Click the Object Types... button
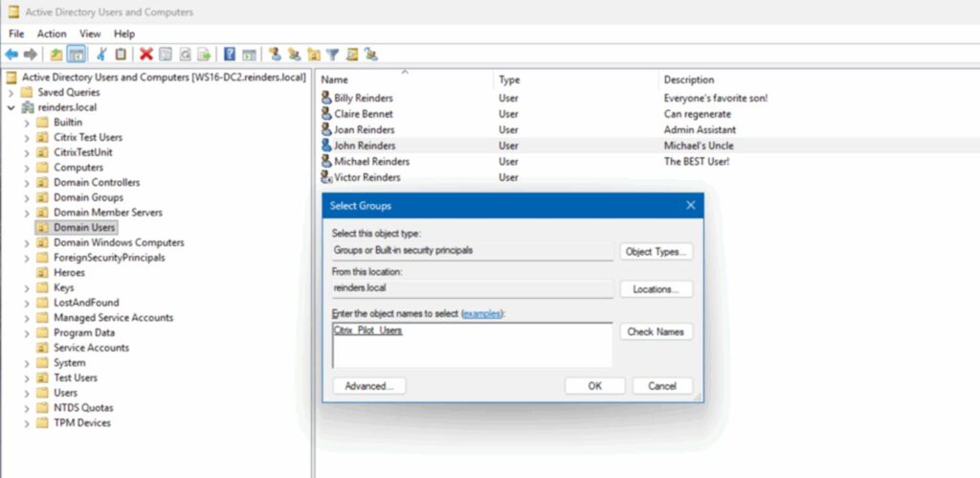The width and height of the screenshot is (980, 478). (x=657, y=252)
